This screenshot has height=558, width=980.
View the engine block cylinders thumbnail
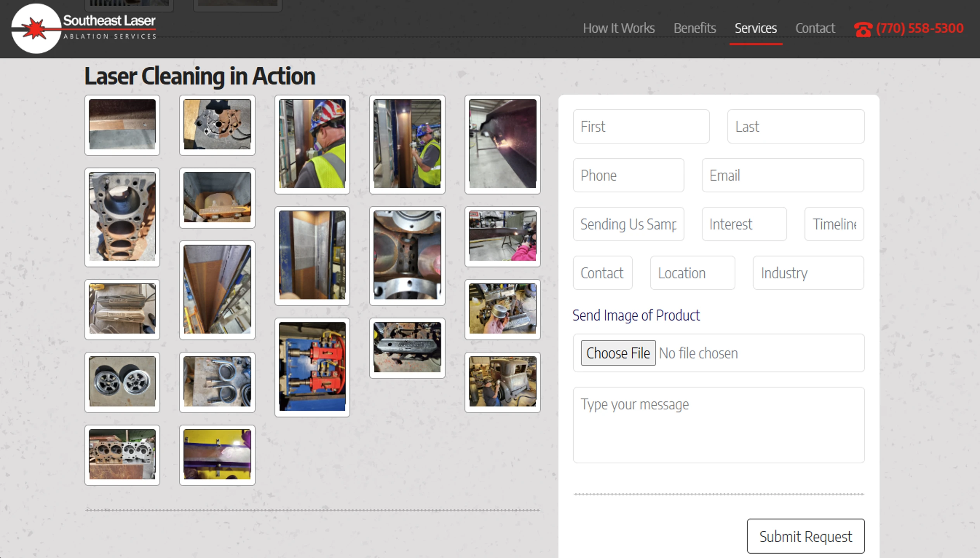pyautogui.click(x=122, y=217)
